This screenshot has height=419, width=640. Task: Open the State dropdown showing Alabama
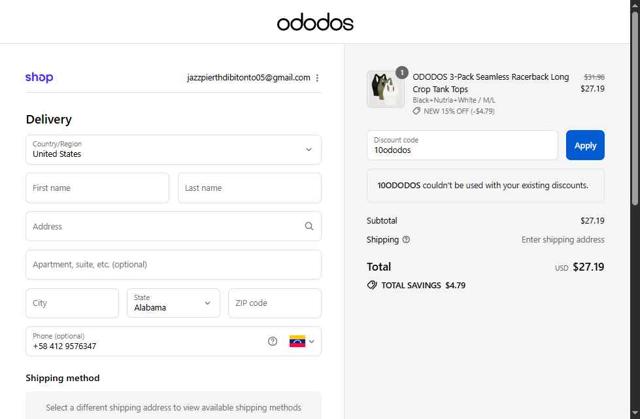pos(173,303)
